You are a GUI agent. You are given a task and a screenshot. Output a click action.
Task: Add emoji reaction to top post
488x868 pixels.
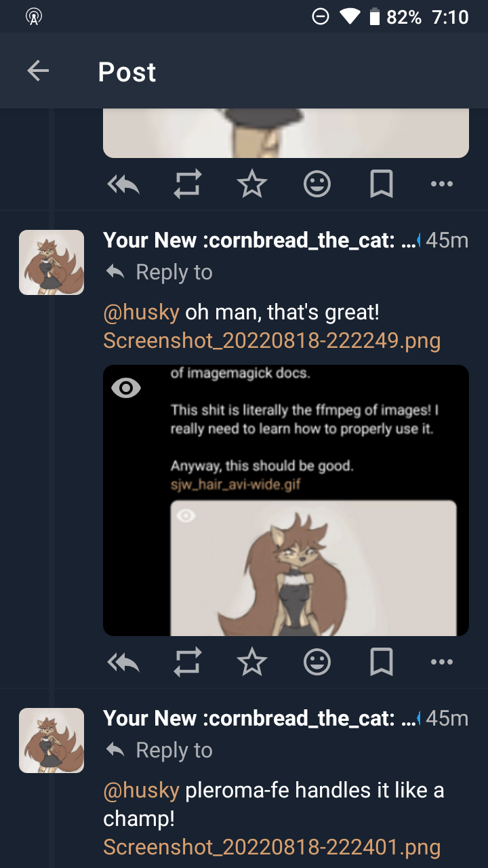point(317,184)
